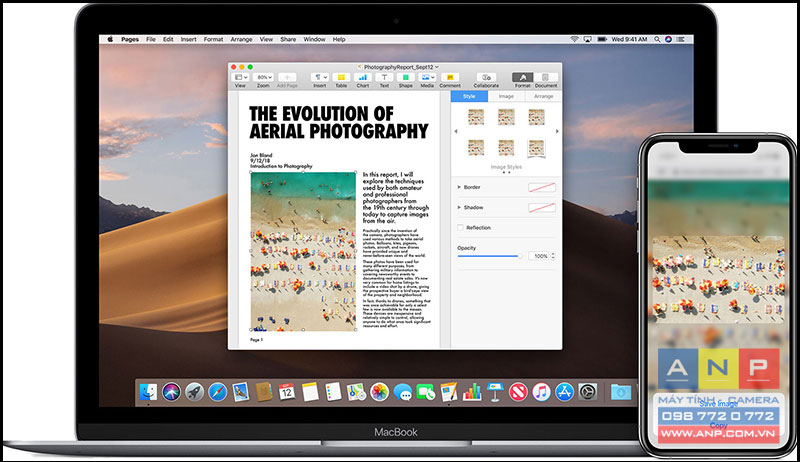Open Reminders in the Dock
The height and width of the screenshot is (462, 800).
(x=333, y=392)
